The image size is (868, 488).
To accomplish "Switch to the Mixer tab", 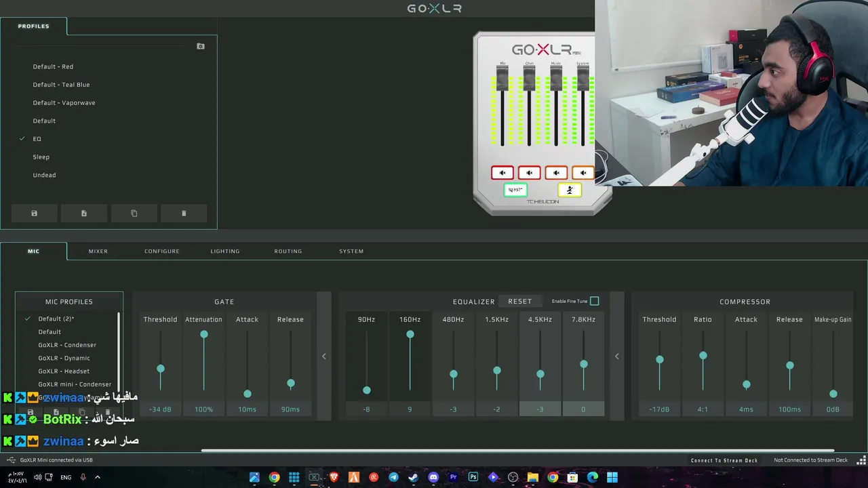I will point(98,251).
